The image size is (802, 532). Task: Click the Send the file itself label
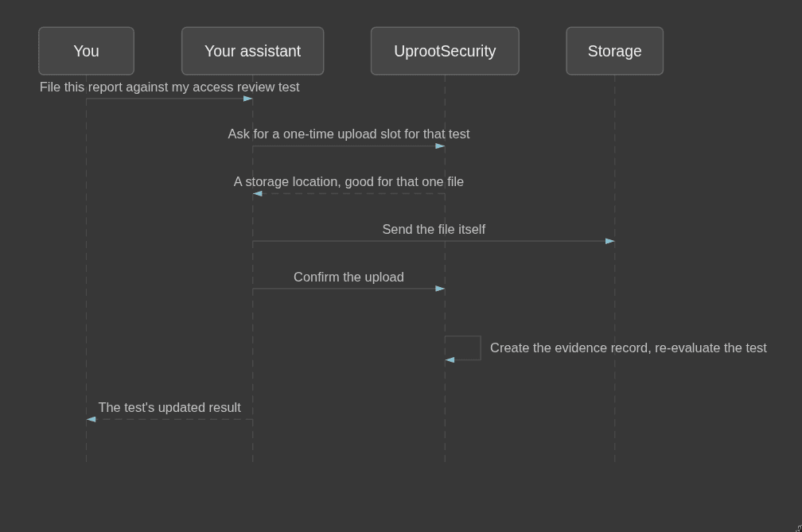[x=434, y=230]
